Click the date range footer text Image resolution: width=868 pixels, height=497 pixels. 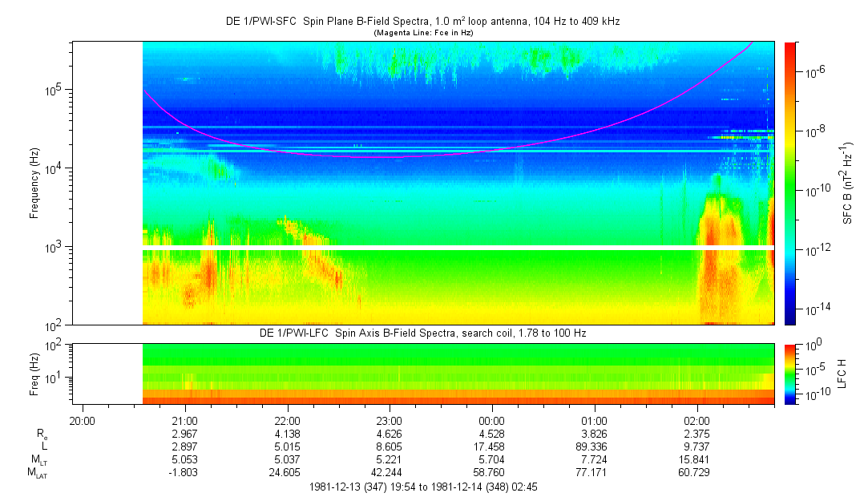422,487
